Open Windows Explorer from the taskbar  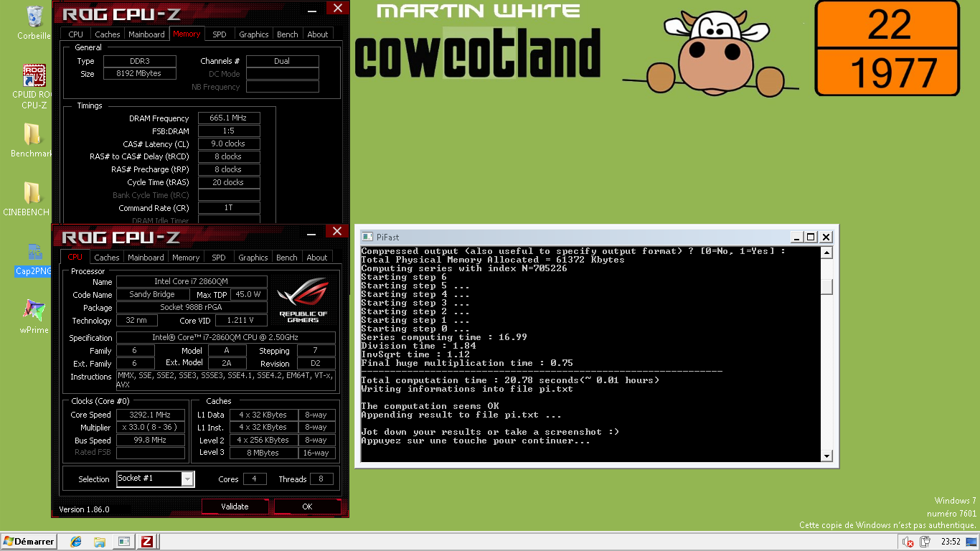pyautogui.click(x=100, y=542)
